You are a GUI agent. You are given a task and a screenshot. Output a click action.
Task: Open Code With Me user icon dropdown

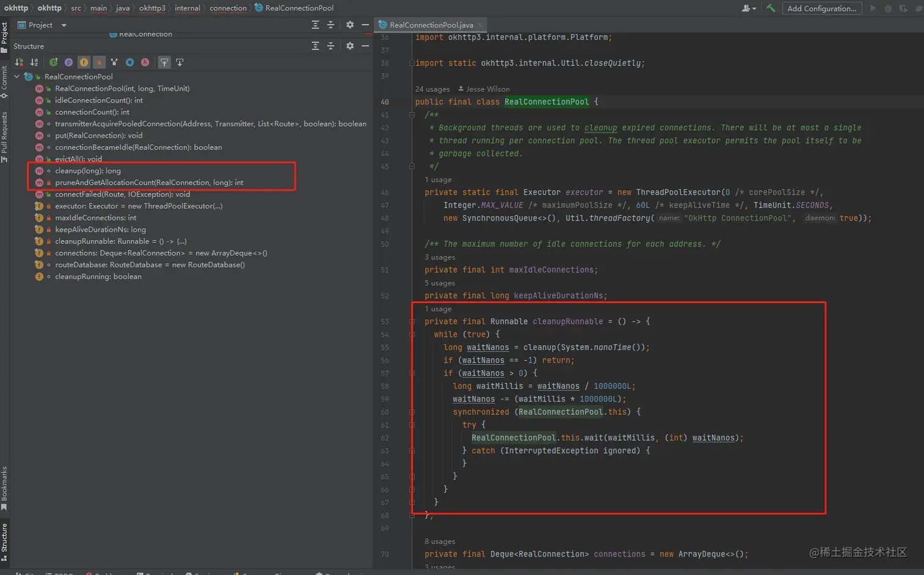(x=749, y=8)
